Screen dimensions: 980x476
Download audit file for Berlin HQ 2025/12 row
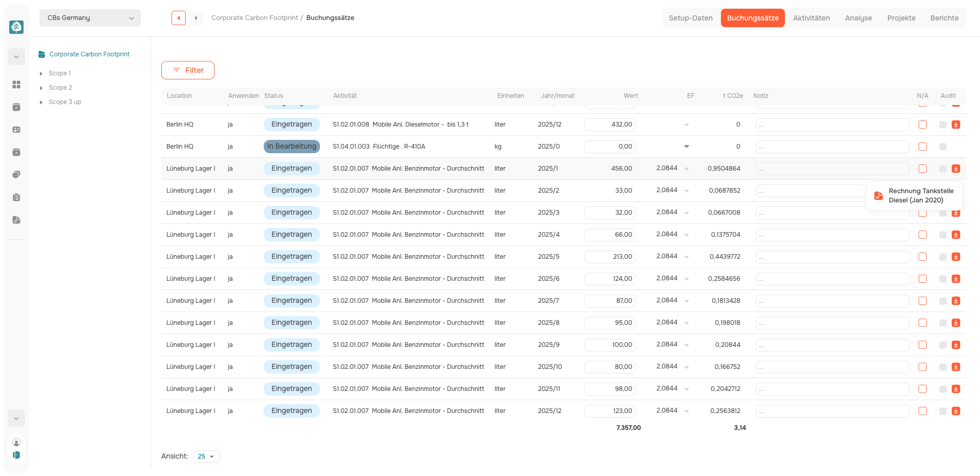pos(956,125)
